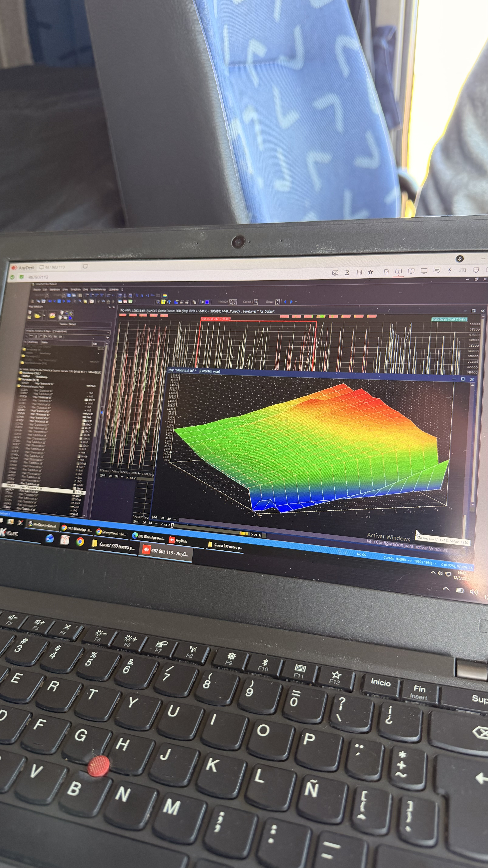
Task: Click the AnyDesk logo in title bar
Action: tap(14, 268)
